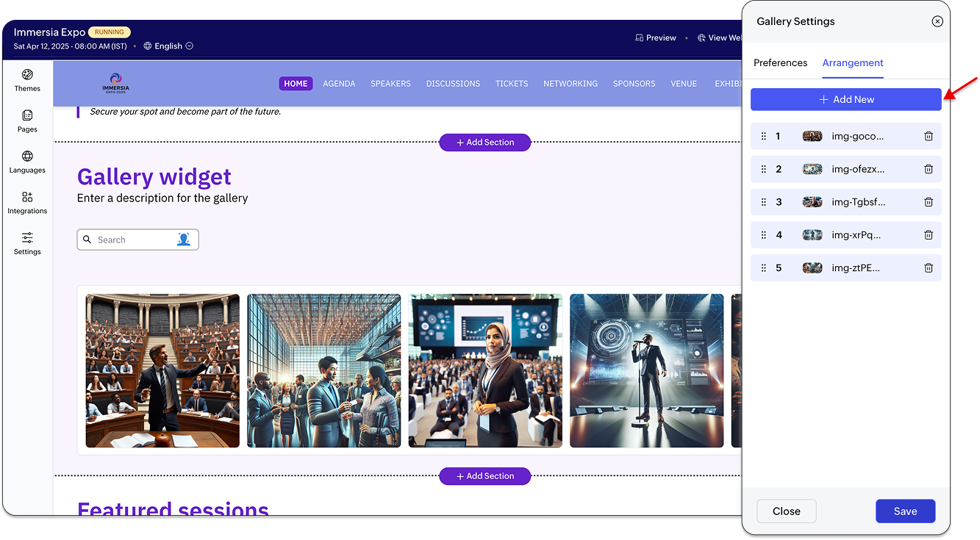The image size is (980, 540).
Task: Open the Integrations sidebar icon
Action: [27, 197]
